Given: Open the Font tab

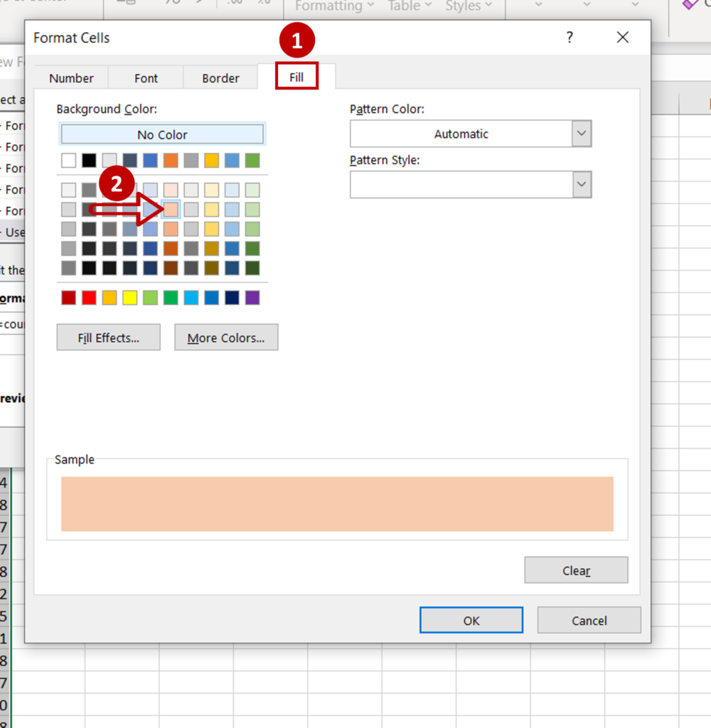Looking at the screenshot, I should coord(146,78).
